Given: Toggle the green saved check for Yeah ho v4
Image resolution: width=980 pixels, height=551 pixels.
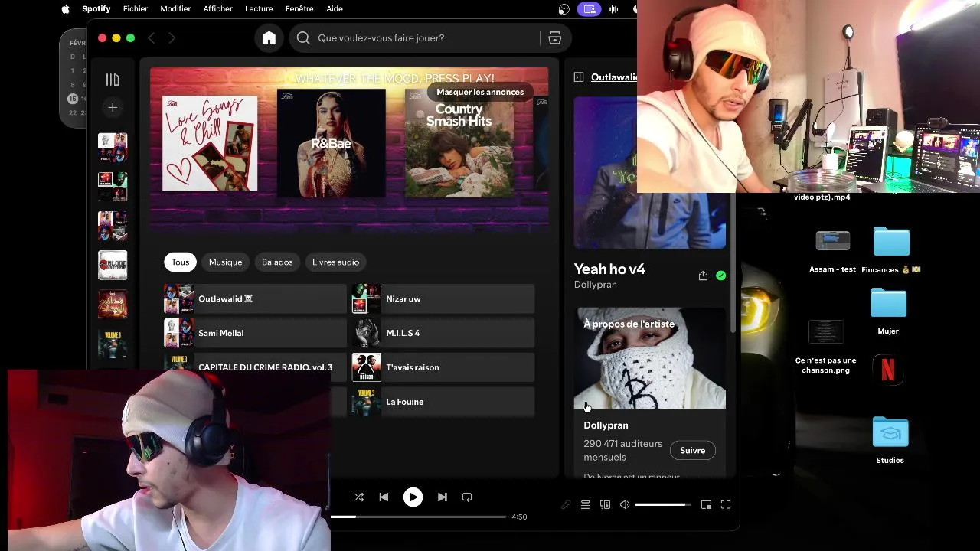Looking at the screenshot, I should click(x=720, y=275).
